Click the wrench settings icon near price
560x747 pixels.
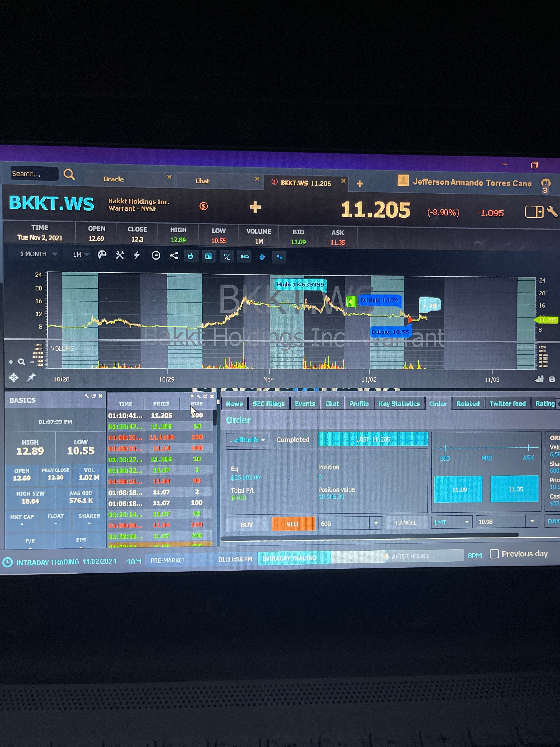tap(552, 212)
